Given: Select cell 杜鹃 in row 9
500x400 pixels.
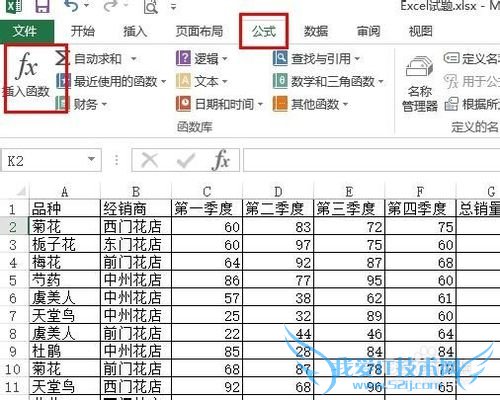Looking at the screenshot, I should [65, 351].
